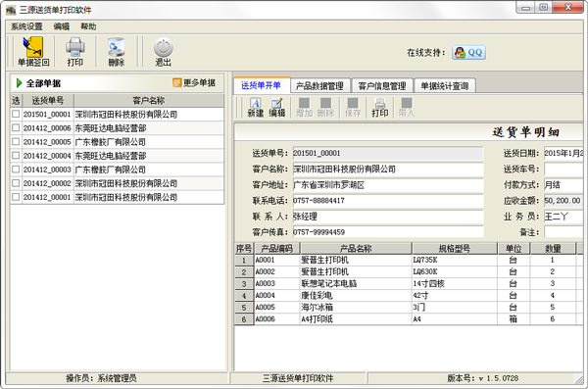This screenshot has width=588, height=389.
Task: Click the 数量 column header
Action: tap(553, 248)
